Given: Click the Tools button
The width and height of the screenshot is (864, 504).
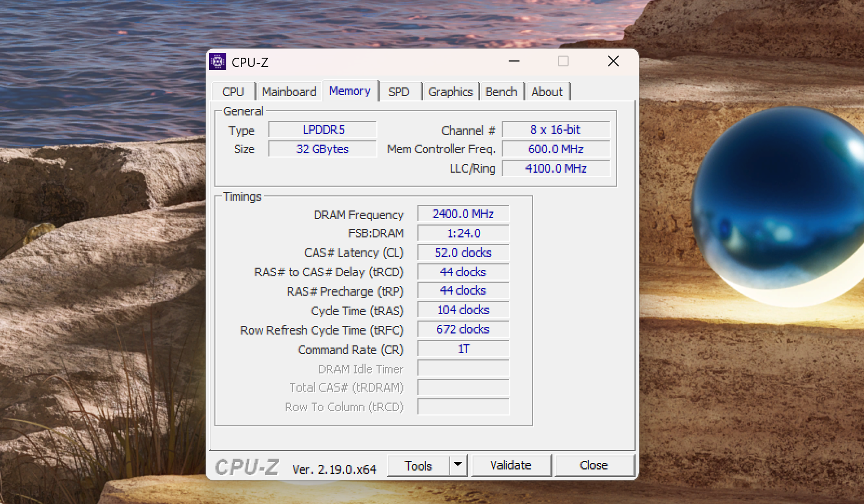Looking at the screenshot, I should [418, 466].
